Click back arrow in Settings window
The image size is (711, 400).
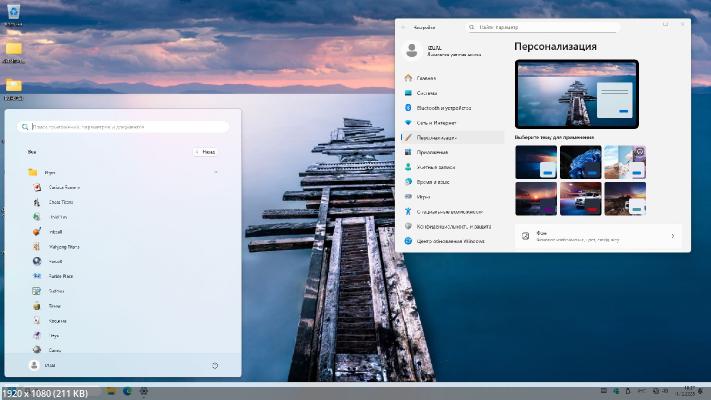tap(404, 27)
